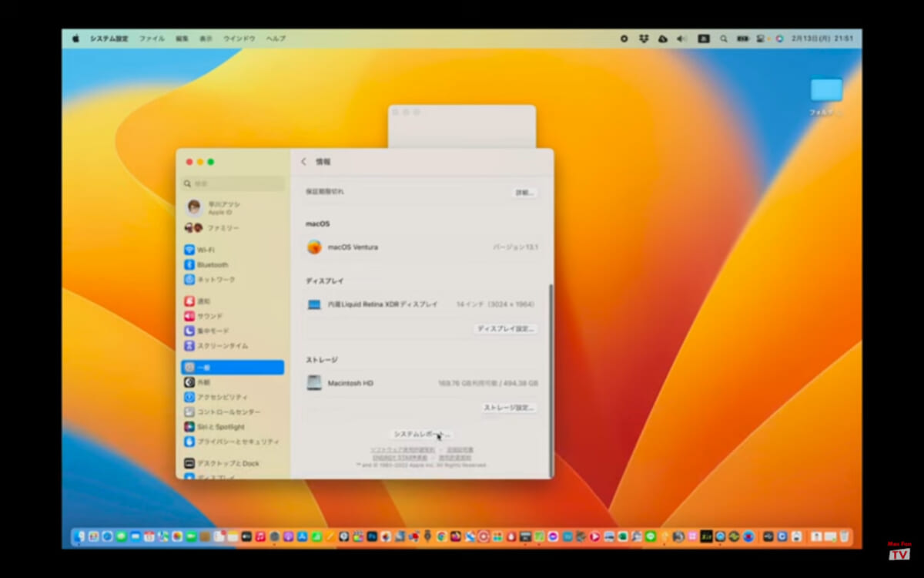This screenshot has height=578, width=924.
Task: Open Wi-Fi settings in the sidebar
Action: coord(233,250)
